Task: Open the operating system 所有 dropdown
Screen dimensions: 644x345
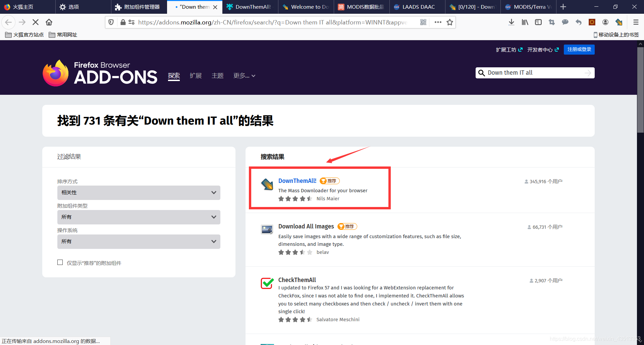Action: click(x=139, y=241)
